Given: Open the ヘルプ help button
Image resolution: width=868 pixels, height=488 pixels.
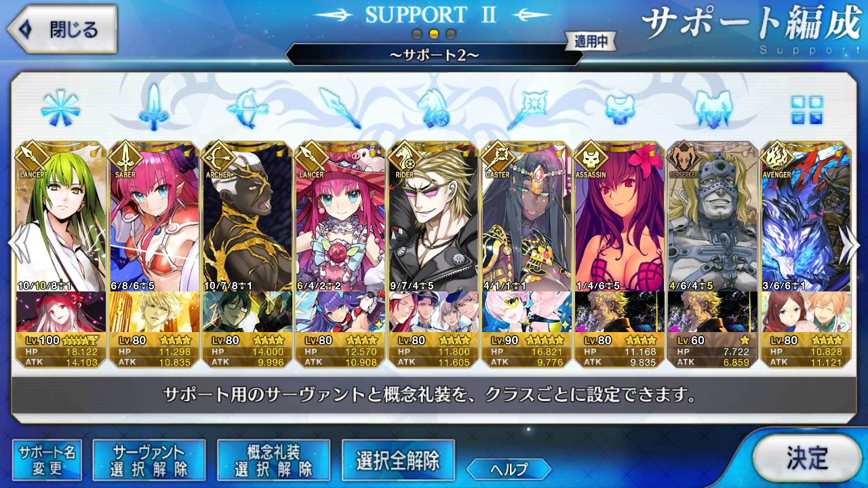Looking at the screenshot, I should [509, 468].
